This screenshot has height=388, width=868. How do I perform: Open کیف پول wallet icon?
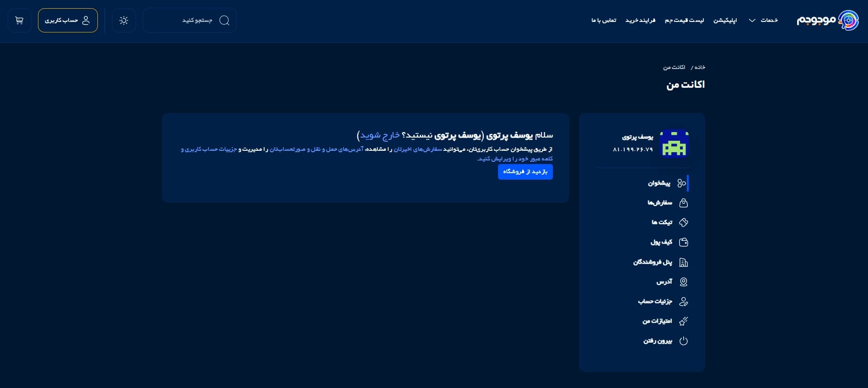[x=683, y=242]
